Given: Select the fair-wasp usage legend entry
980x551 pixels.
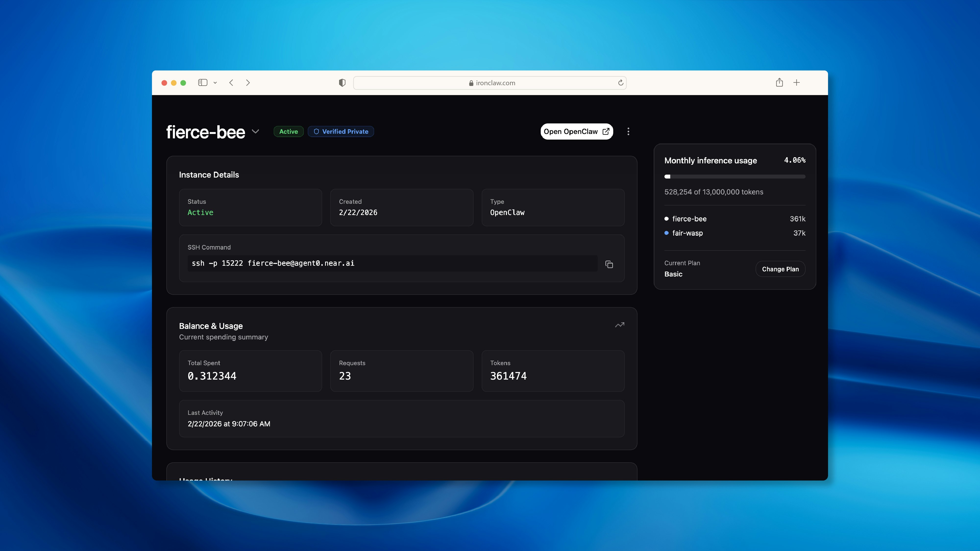Looking at the screenshot, I should tap(687, 233).
